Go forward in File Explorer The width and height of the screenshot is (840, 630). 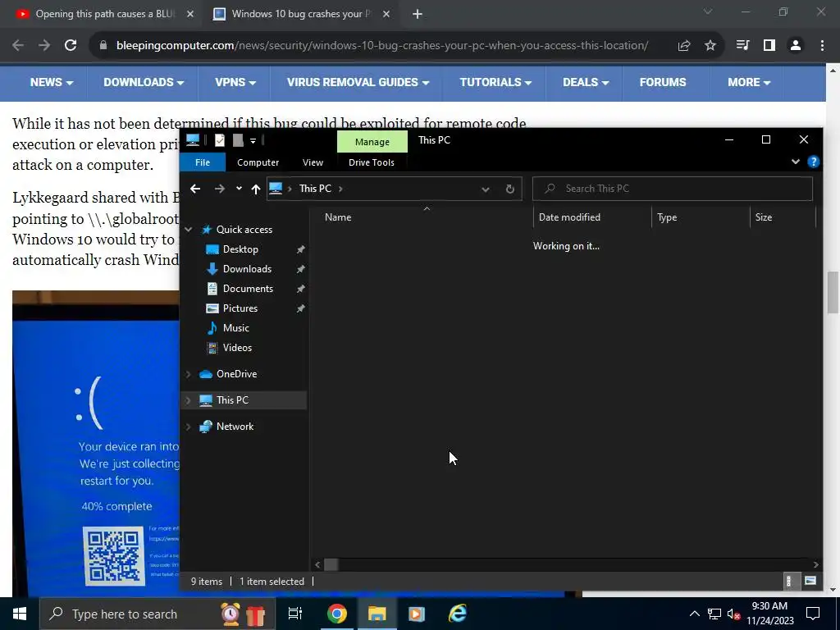pos(220,189)
